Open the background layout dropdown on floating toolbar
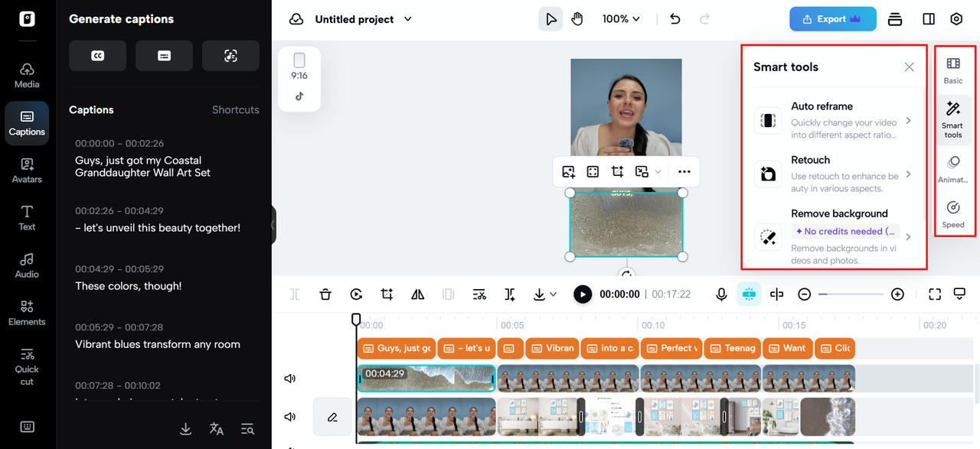This screenshot has height=449, width=980. [x=658, y=172]
